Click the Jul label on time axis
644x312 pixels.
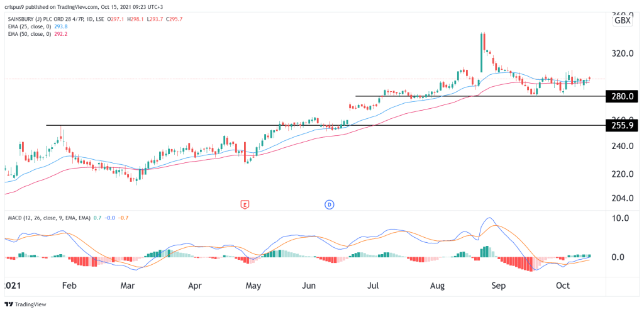pos(373,286)
